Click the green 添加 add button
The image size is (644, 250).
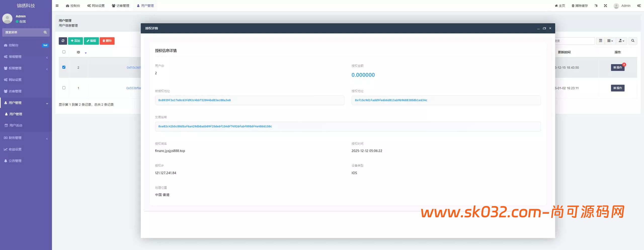75,41
